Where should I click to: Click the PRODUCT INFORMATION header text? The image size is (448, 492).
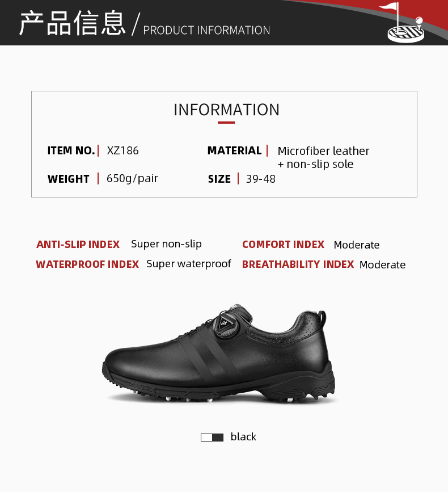point(206,31)
